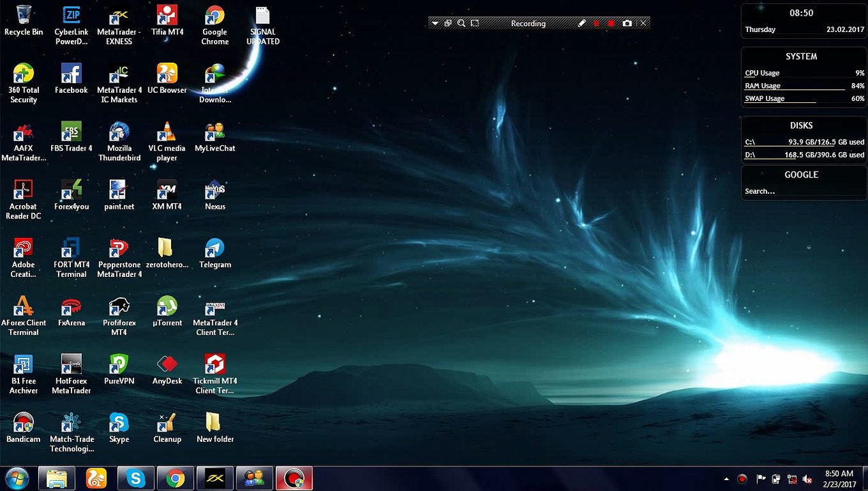Select the Pepperstone MetaTrader 4 icon
Viewport: 868px width, 491px height.
119,258
